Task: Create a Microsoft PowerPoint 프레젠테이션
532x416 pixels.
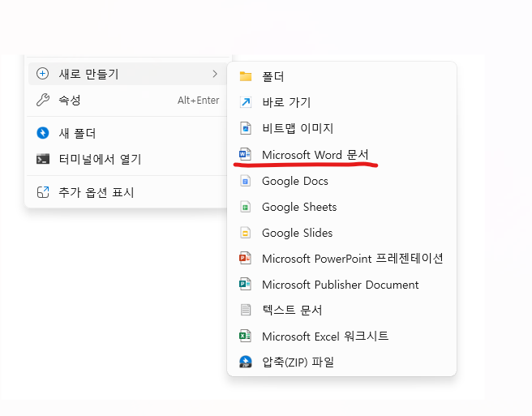Action: click(x=341, y=259)
